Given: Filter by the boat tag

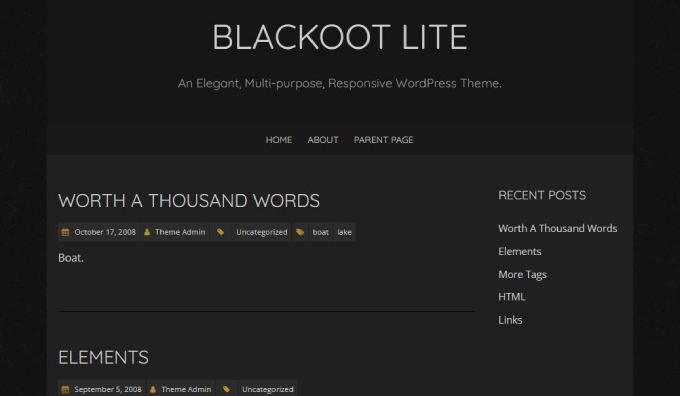Looking at the screenshot, I should click(320, 232).
